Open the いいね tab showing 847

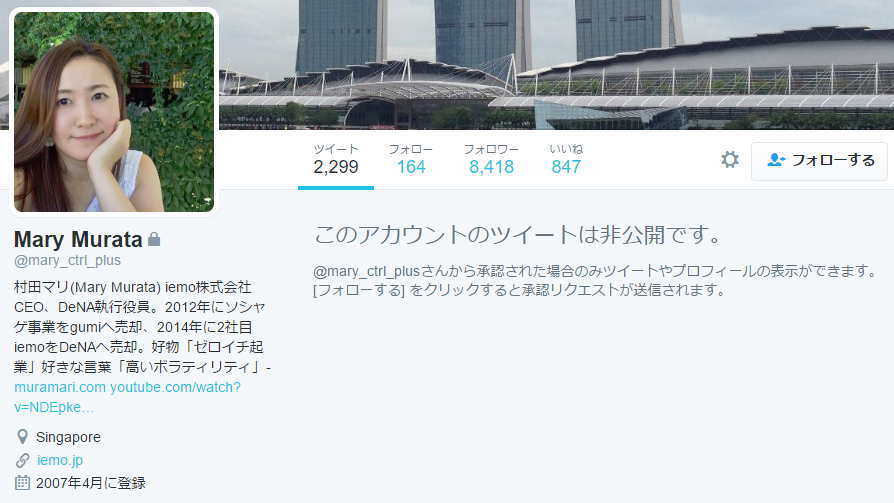(566, 160)
